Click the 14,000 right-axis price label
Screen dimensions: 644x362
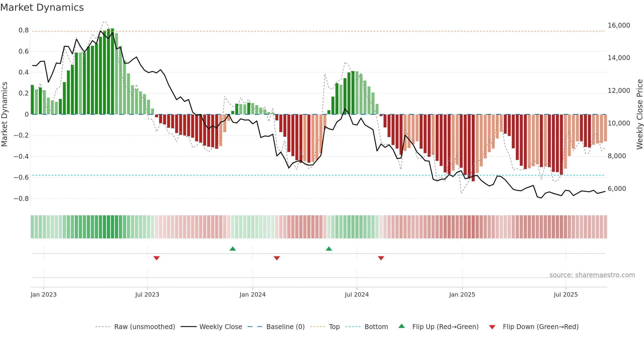pos(619,58)
